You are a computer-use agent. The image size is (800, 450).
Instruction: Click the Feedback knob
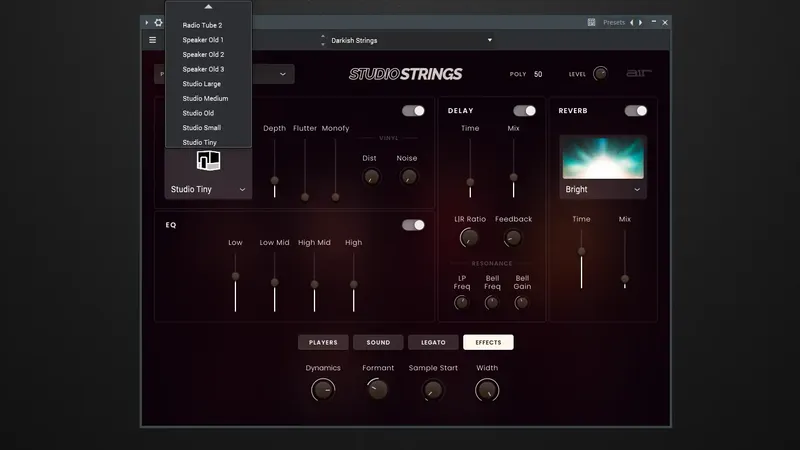[513, 238]
